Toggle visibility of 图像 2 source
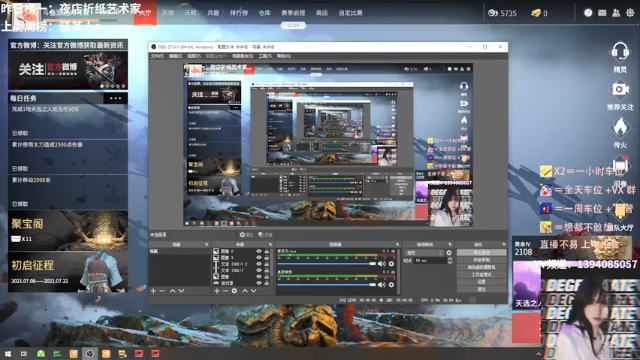The image size is (640, 360). (259, 251)
